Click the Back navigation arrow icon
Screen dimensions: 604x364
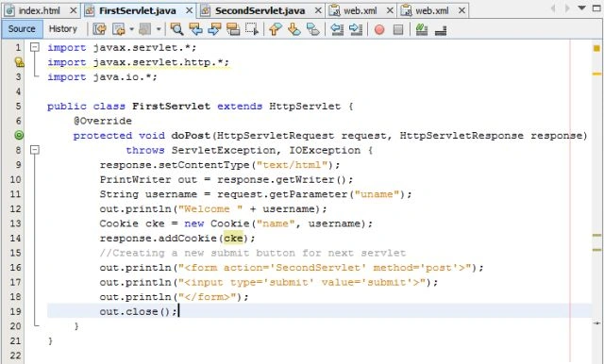point(118,29)
